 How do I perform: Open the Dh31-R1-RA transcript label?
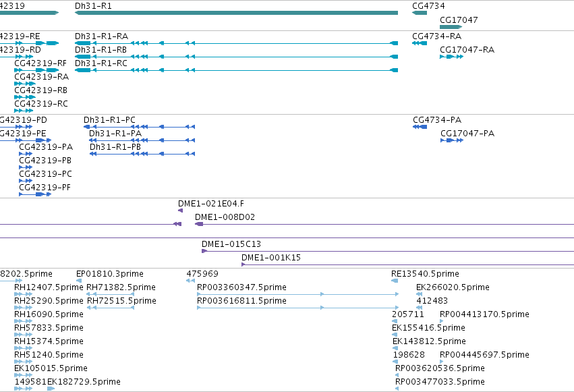click(x=101, y=36)
